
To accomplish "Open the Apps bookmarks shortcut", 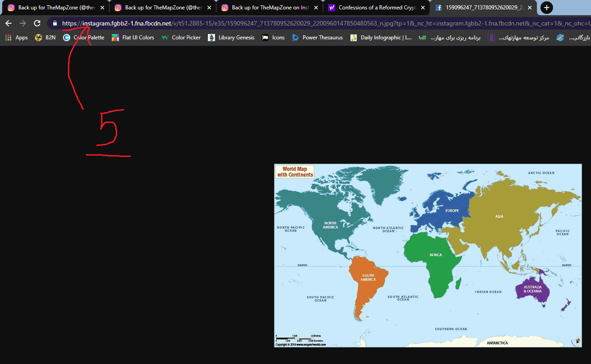I will [17, 38].
